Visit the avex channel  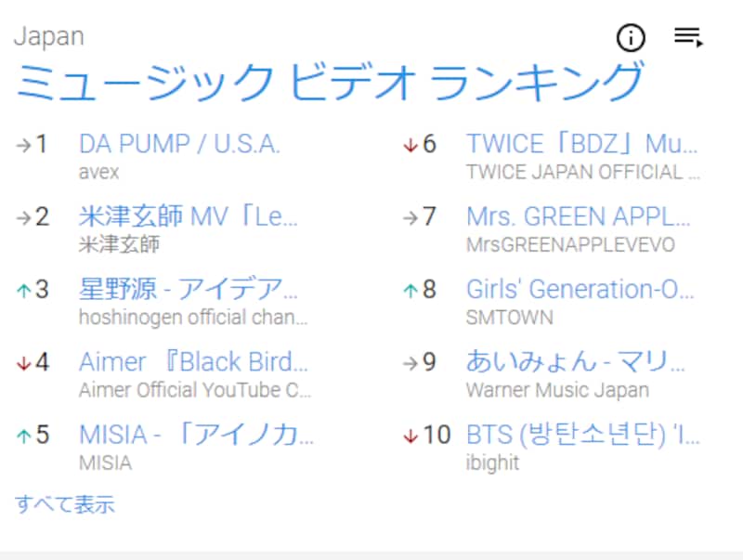tap(99, 172)
